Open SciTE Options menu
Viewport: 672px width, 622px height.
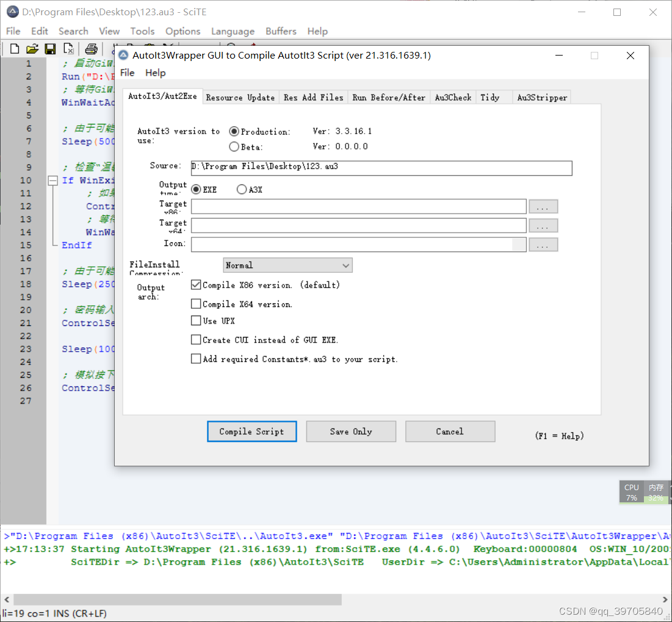point(183,31)
